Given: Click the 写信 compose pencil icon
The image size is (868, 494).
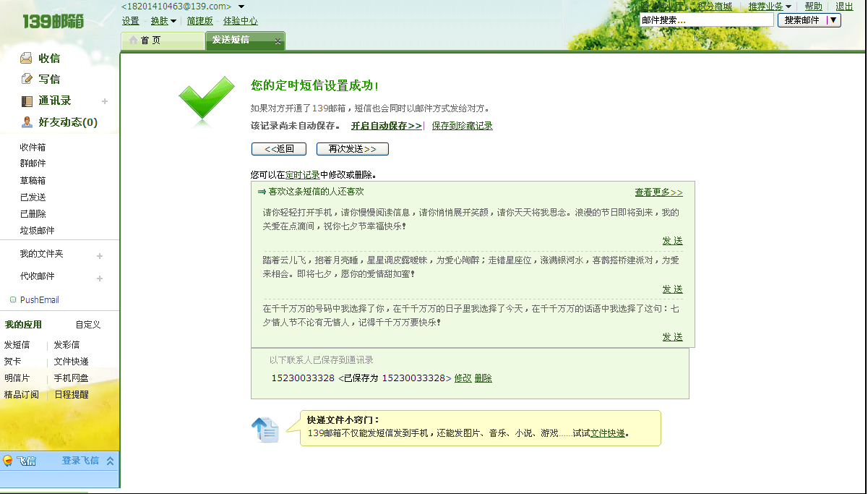Looking at the screenshot, I should 27,79.
